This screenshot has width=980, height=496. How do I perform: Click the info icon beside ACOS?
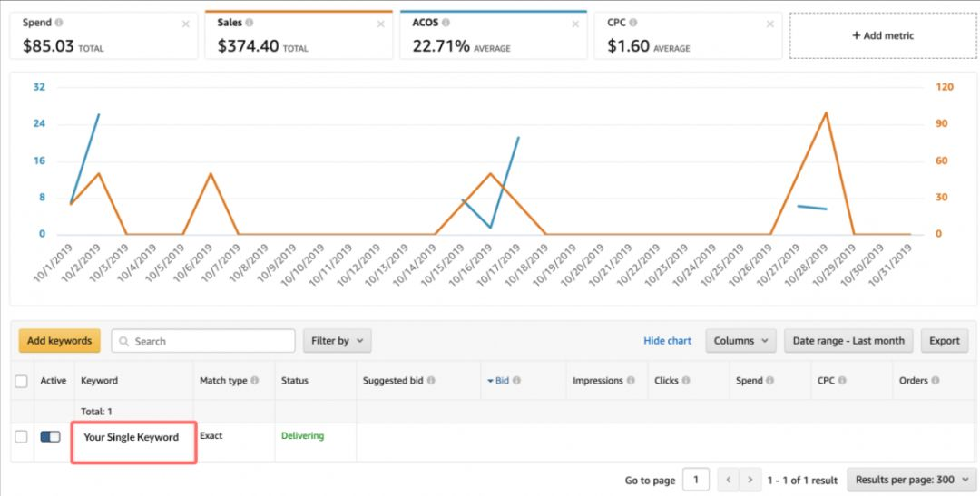click(446, 23)
